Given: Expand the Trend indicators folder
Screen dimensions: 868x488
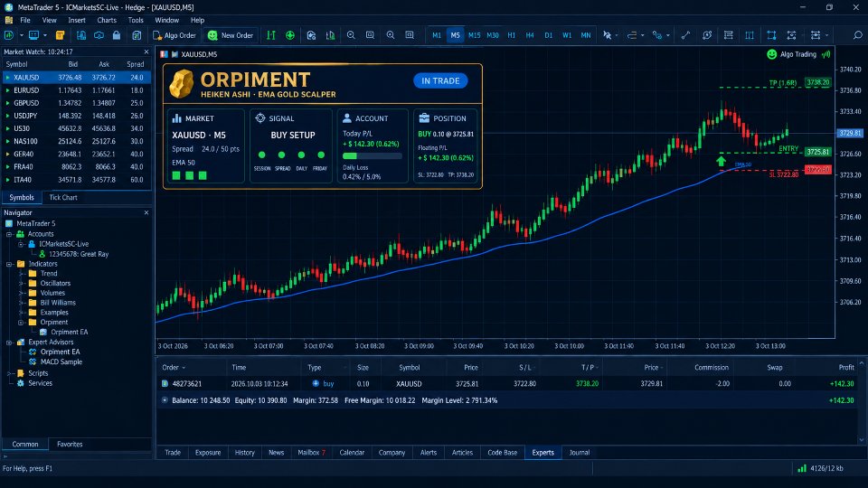Looking at the screenshot, I should point(21,273).
